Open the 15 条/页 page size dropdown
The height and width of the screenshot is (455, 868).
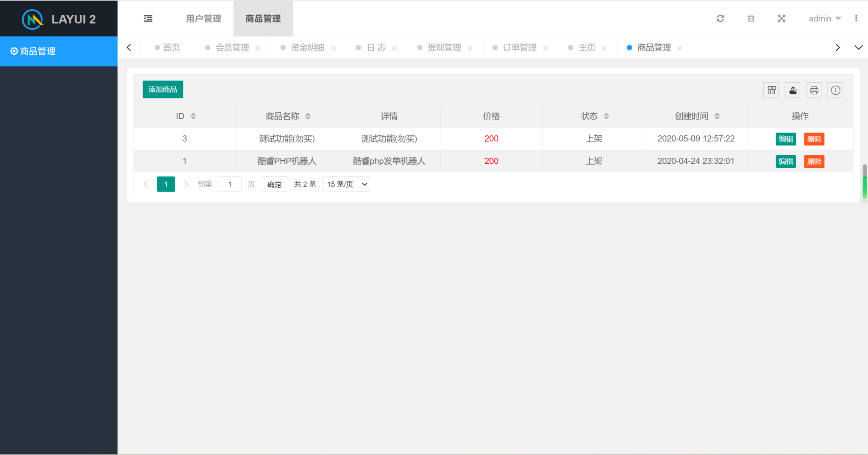click(x=346, y=184)
